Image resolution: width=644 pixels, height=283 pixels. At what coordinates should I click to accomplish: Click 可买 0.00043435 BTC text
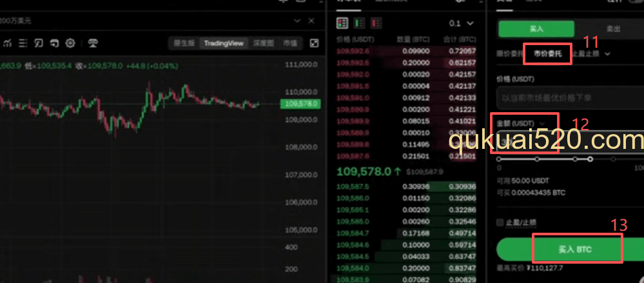click(531, 193)
